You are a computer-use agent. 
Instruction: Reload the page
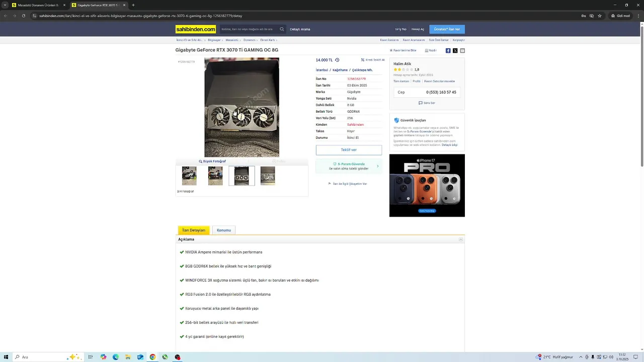(x=24, y=16)
